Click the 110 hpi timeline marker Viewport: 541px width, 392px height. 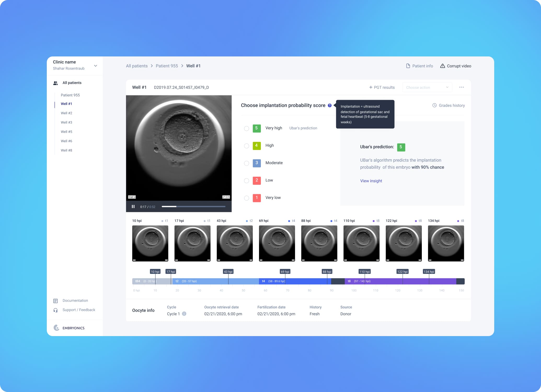coord(365,272)
